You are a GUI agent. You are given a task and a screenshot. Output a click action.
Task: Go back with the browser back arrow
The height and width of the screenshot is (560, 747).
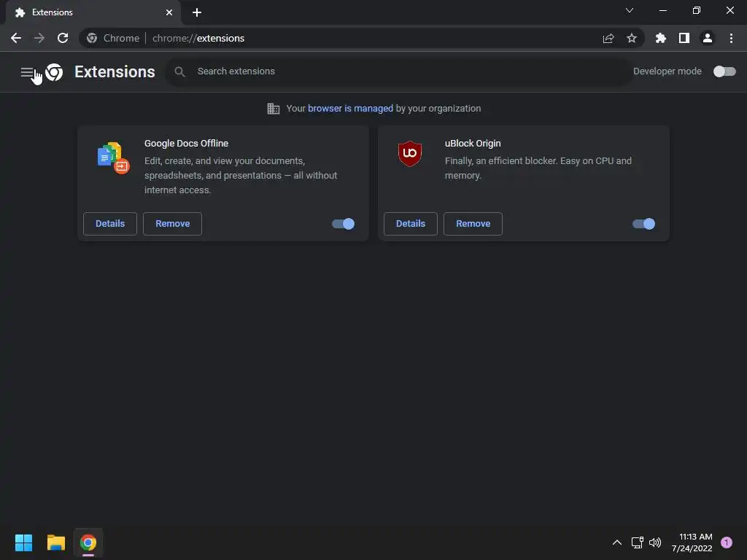[x=16, y=38]
